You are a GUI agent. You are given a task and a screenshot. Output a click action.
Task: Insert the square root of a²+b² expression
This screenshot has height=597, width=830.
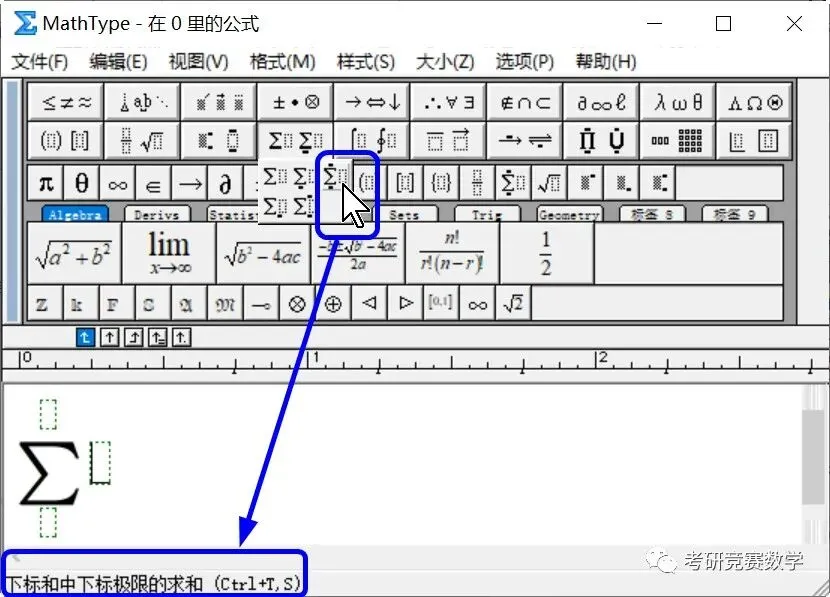74,254
